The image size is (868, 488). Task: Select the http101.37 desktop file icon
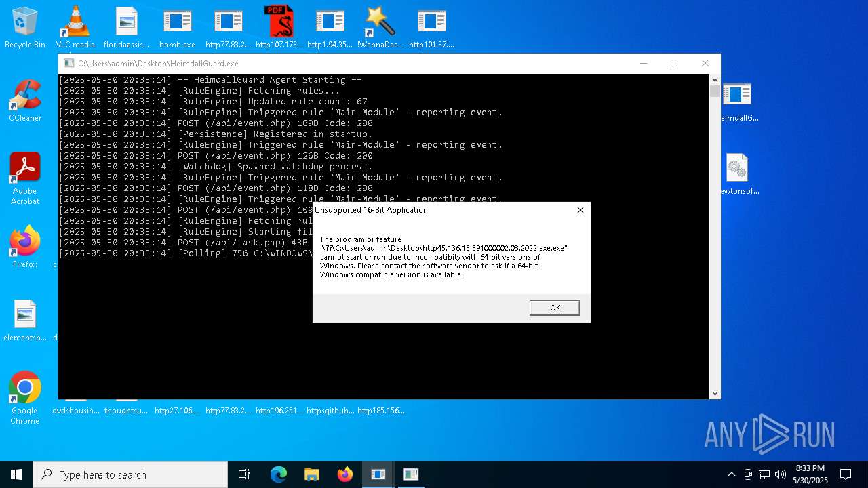tap(431, 28)
